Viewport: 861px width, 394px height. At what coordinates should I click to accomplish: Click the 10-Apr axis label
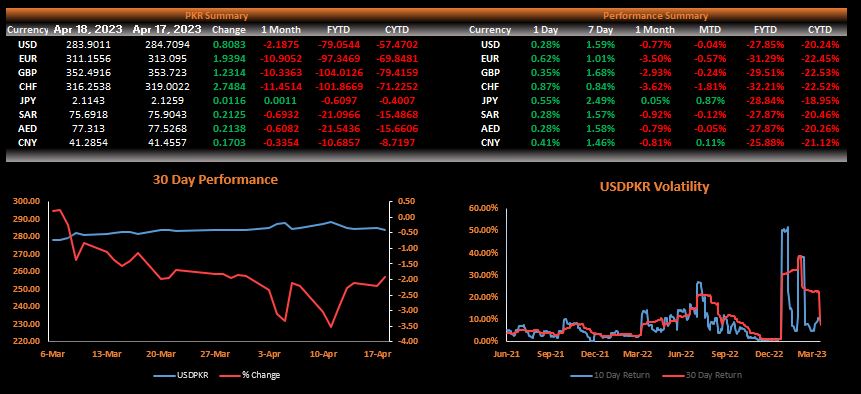(323, 353)
